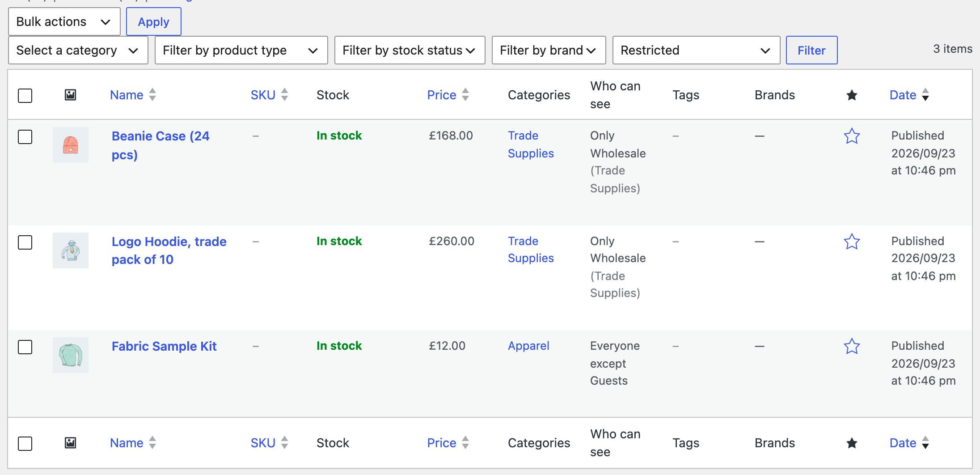The width and height of the screenshot is (980, 475).
Task: Click the Apply button
Action: point(154,21)
